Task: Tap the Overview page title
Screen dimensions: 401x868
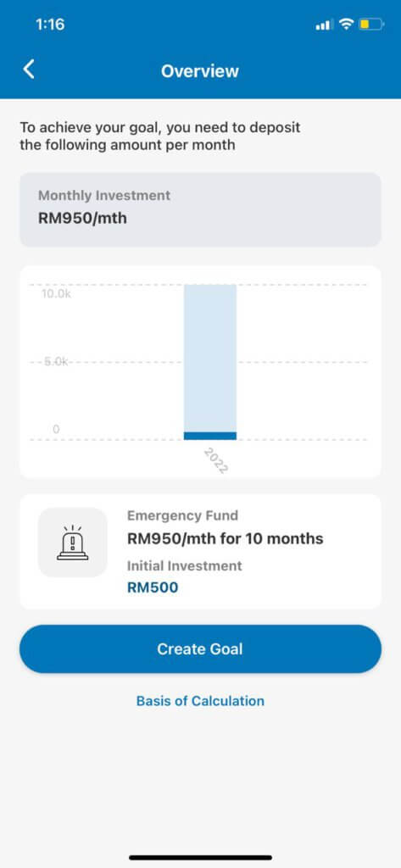Action: [x=200, y=71]
